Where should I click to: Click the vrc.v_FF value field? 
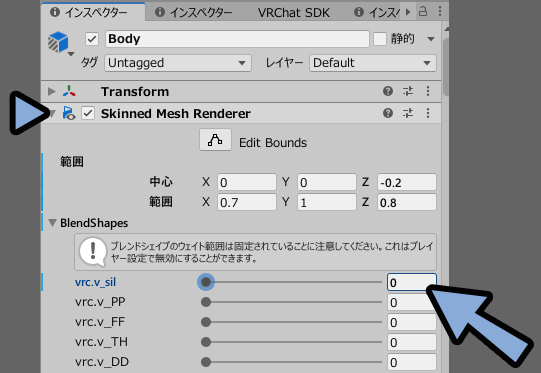tap(412, 323)
